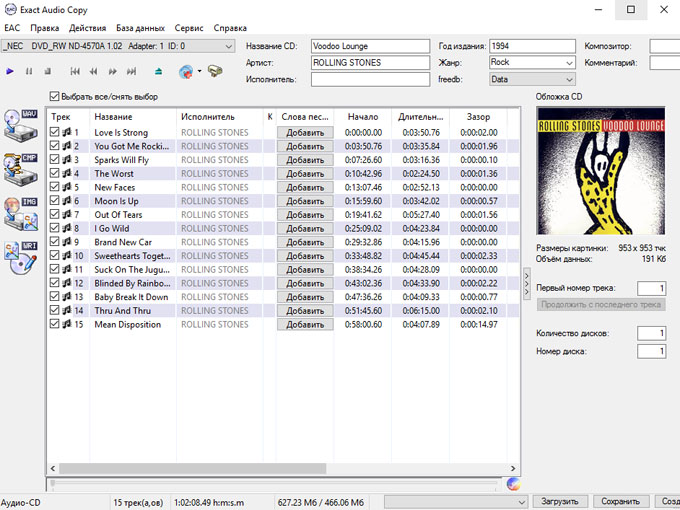This screenshot has width=680, height=510.
Task: Eject the CD with the eject icon
Action: tap(158, 71)
